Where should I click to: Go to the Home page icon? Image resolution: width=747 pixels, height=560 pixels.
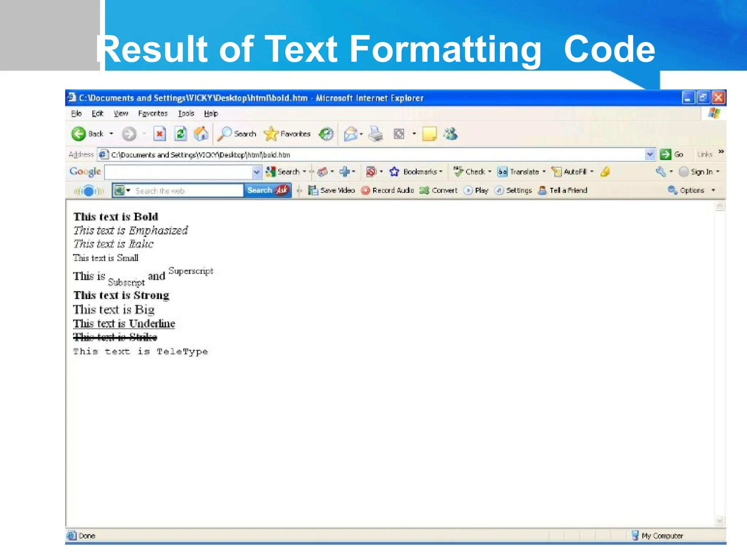[x=201, y=134]
